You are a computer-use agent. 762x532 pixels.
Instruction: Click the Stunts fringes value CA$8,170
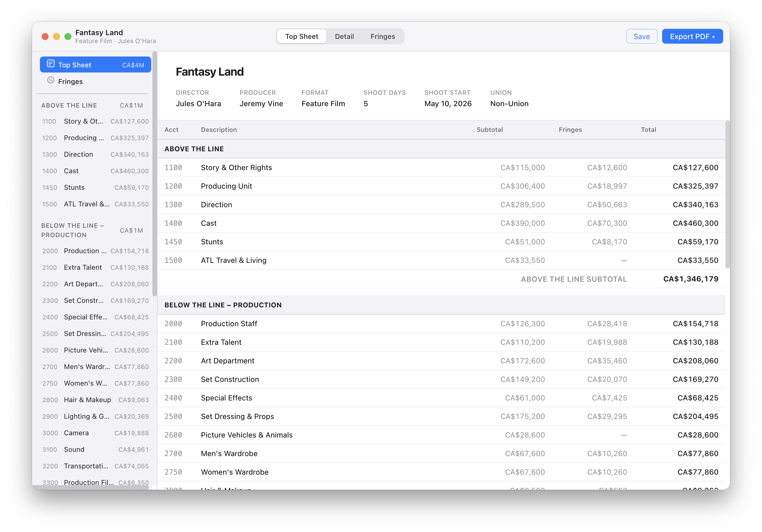point(609,242)
